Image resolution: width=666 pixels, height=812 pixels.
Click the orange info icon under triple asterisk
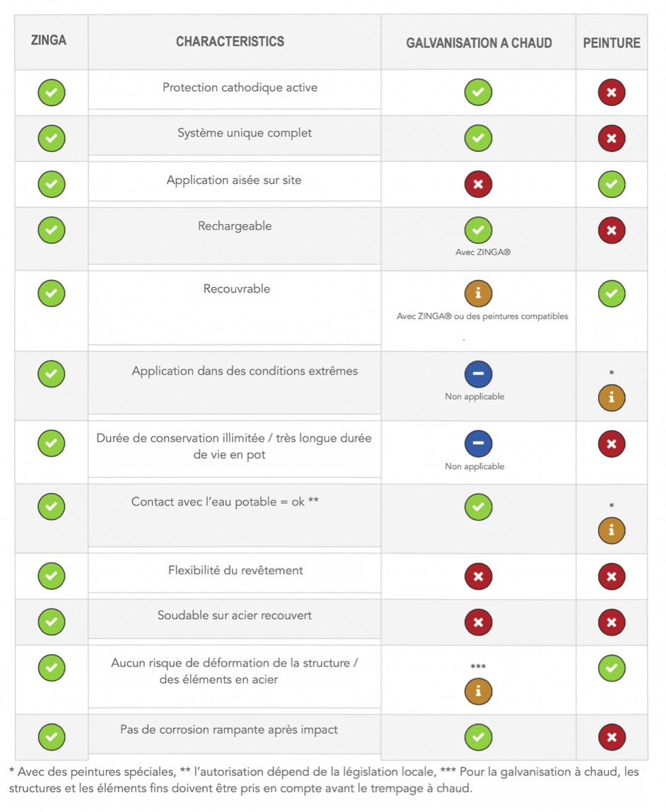click(478, 691)
